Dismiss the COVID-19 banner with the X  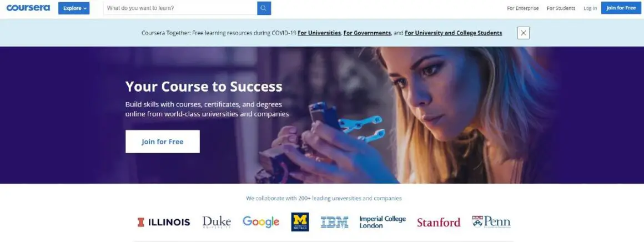(523, 33)
